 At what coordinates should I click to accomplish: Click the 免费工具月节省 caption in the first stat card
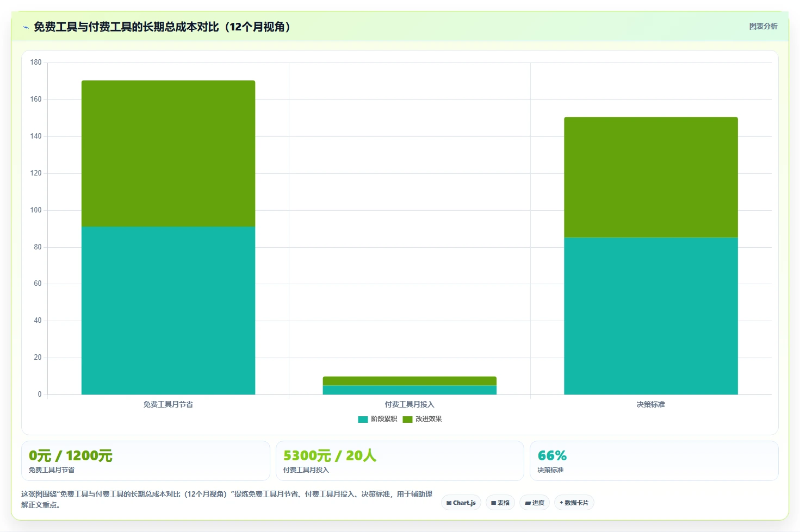(52, 470)
